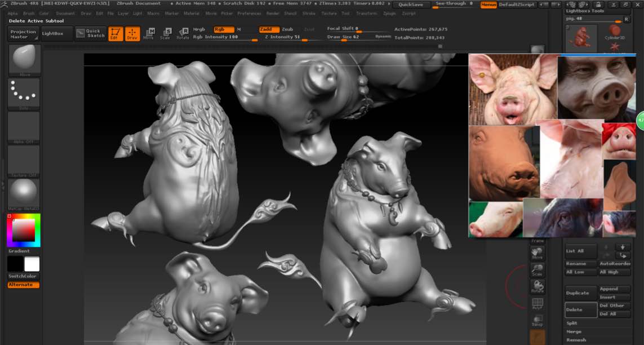This screenshot has width=644, height=345.
Task: Activate Edit mode button
Action: pyautogui.click(x=116, y=34)
